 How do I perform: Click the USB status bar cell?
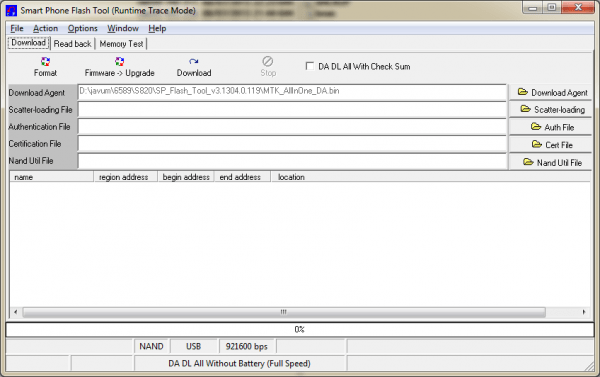pyautogui.click(x=194, y=346)
